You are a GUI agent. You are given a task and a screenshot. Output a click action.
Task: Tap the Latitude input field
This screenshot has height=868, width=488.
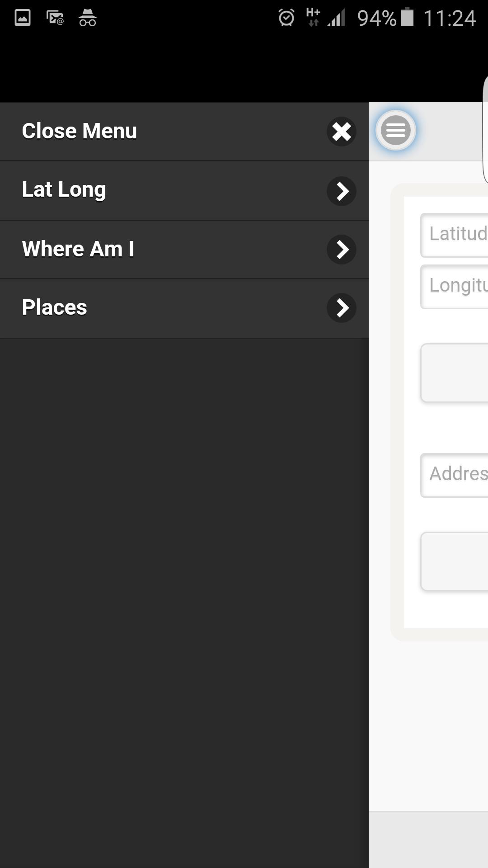(x=456, y=235)
